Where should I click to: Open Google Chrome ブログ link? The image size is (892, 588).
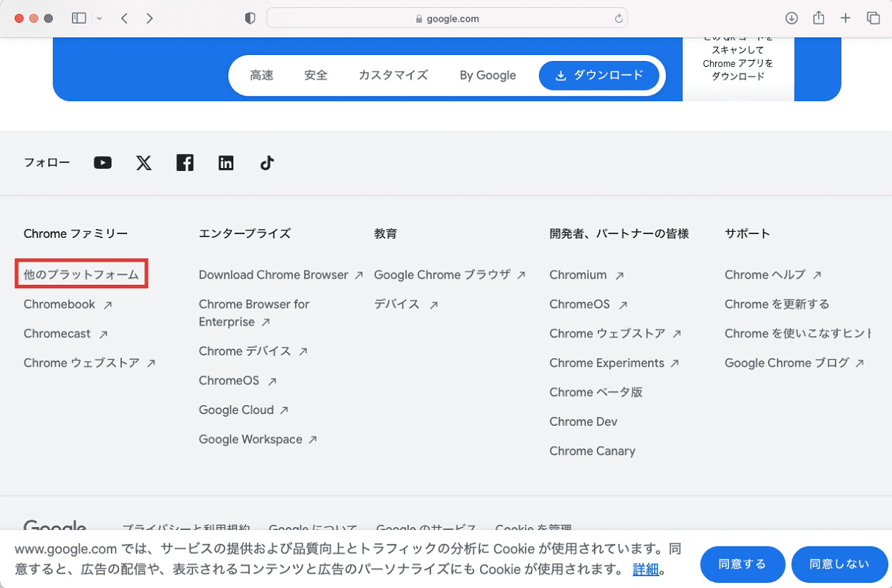[795, 363]
